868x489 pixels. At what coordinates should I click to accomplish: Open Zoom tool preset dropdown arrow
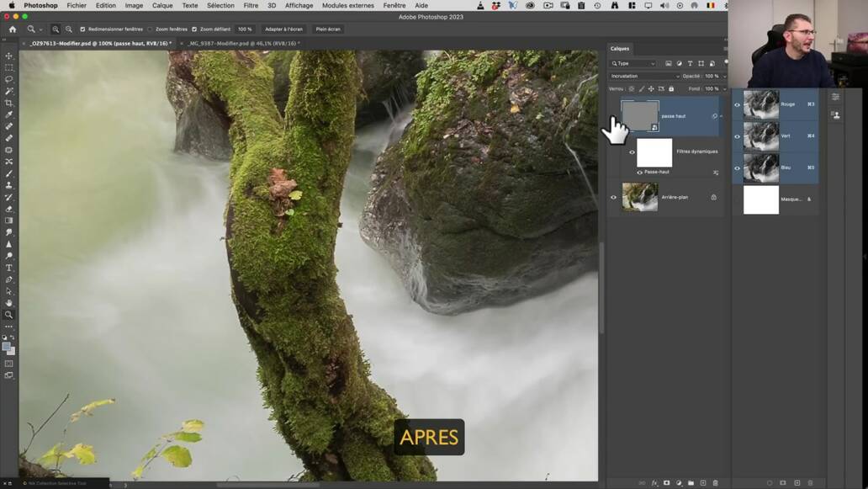pyautogui.click(x=40, y=29)
